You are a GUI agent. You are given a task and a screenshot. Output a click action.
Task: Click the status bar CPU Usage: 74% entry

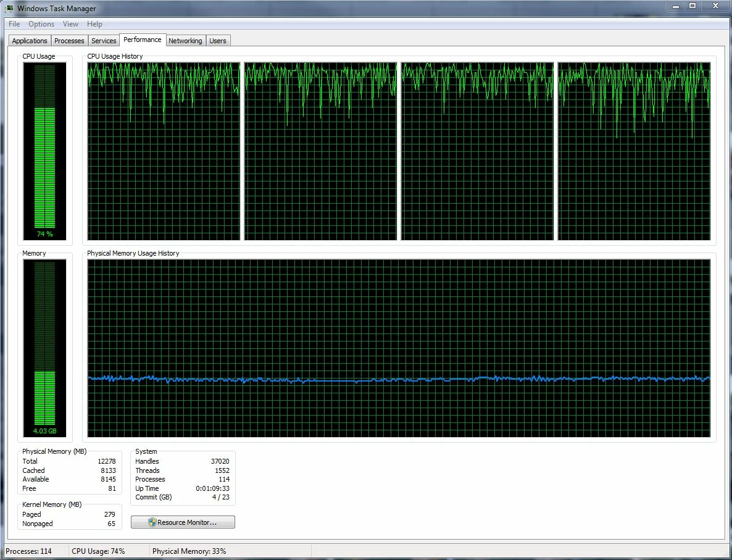(x=98, y=551)
